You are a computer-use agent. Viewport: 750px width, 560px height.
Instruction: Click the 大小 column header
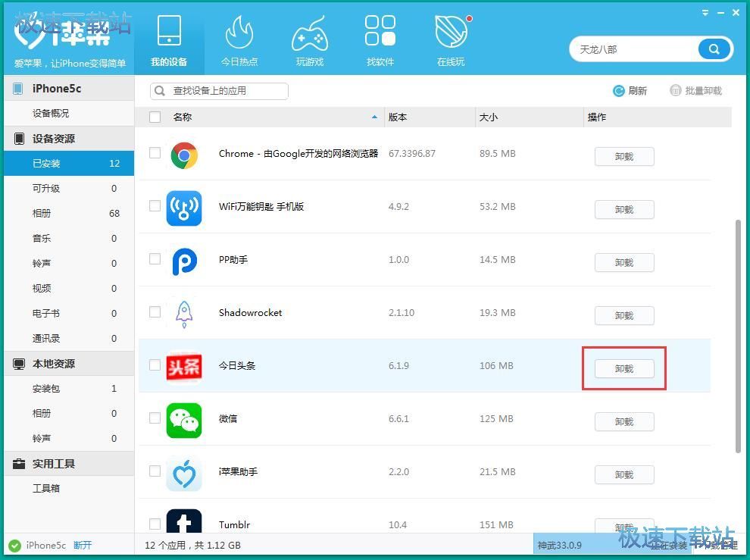[x=530, y=117]
